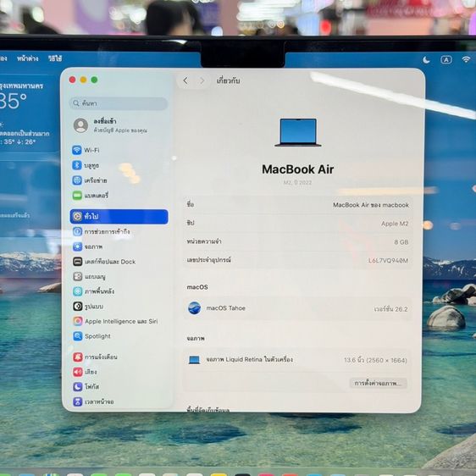This screenshot has height=476, width=476.
Task: Open Apple Intelligence and Siri settings
Action: click(x=115, y=321)
